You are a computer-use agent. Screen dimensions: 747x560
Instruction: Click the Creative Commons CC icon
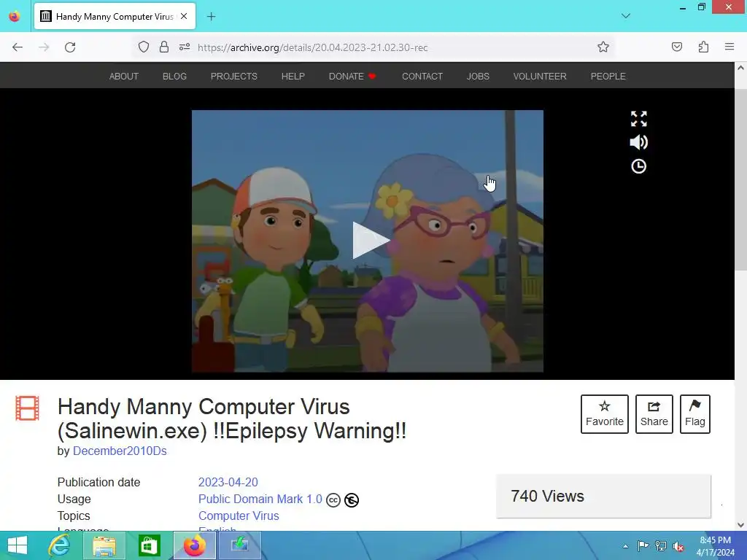coord(333,500)
